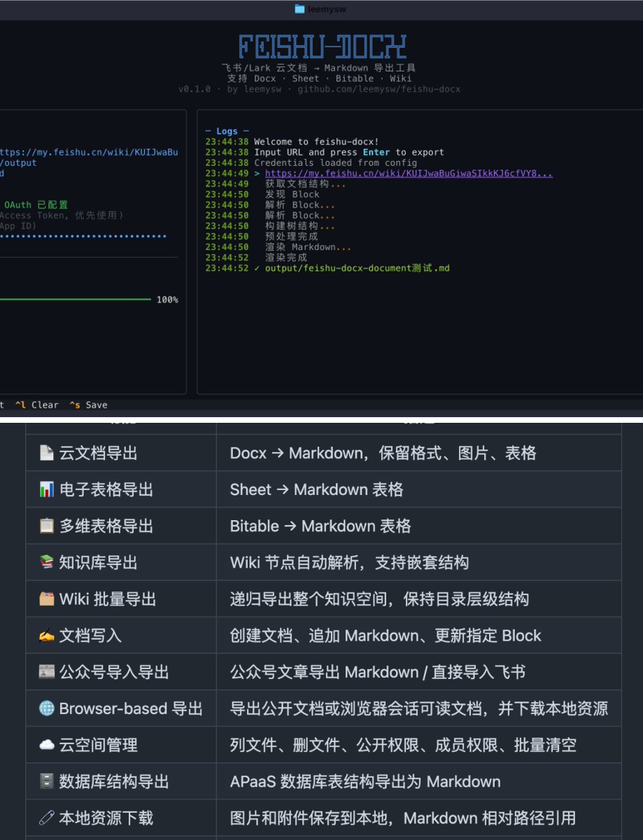Click the '图片和附件保存到本地，Markdown 相对路径引用' cell
The height and width of the screenshot is (840, 643).
click(x=418, y=818)
